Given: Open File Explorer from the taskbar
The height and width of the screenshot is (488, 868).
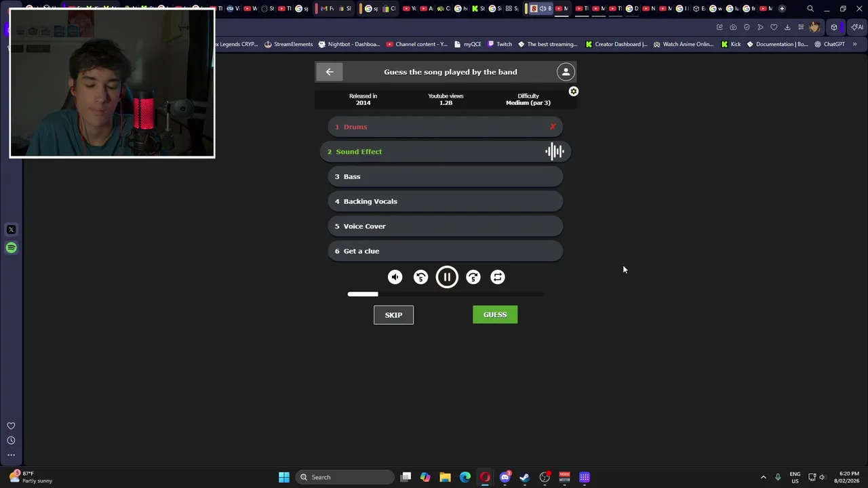Looking at the screenshot, I should 445,477.
